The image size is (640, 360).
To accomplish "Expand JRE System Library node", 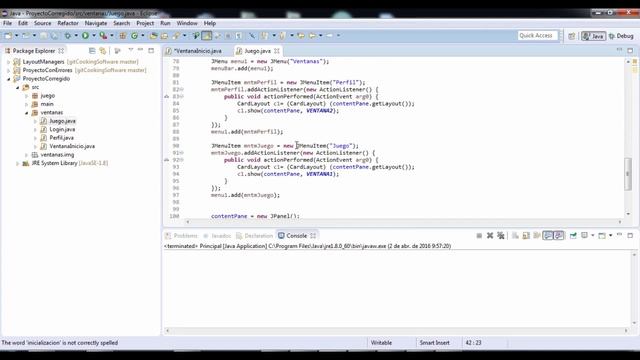I will (x=18, y=163).
